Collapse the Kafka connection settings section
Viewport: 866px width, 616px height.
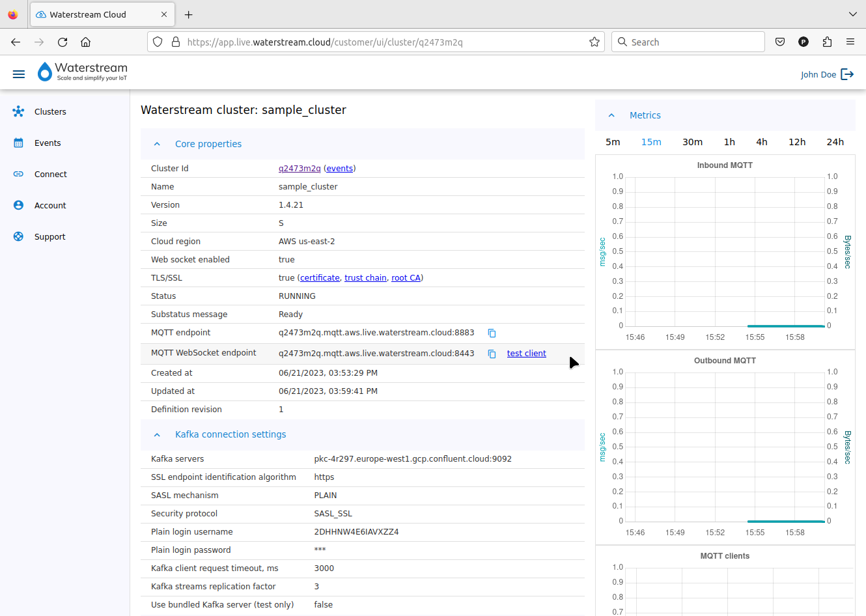tap(157, 434)
